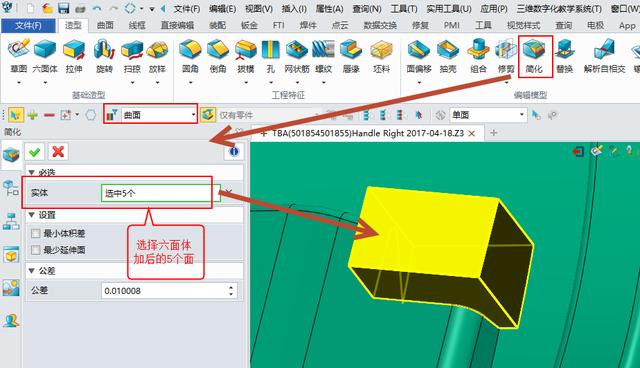640x368 pixels.
Task: Switch to the 直接编辑 ribbon tab
Action: point(177,25)
